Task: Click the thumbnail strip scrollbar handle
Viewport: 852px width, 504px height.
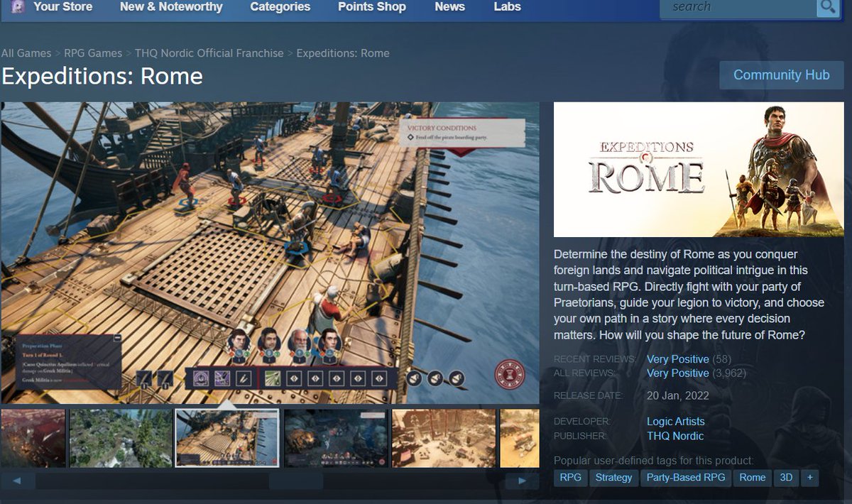Action: (295, 481)
